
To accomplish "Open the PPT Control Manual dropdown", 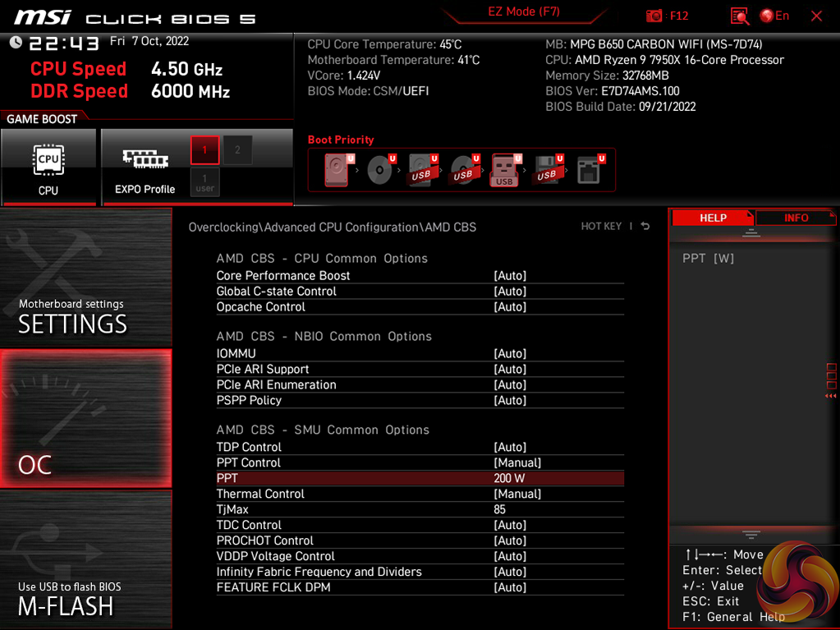I will point(517,463).
